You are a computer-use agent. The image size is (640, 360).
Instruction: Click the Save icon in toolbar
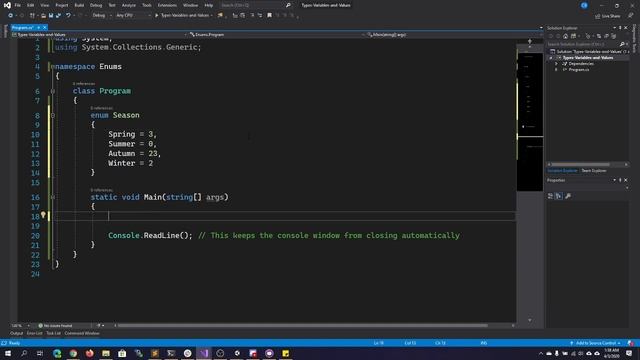pos(51,16)
